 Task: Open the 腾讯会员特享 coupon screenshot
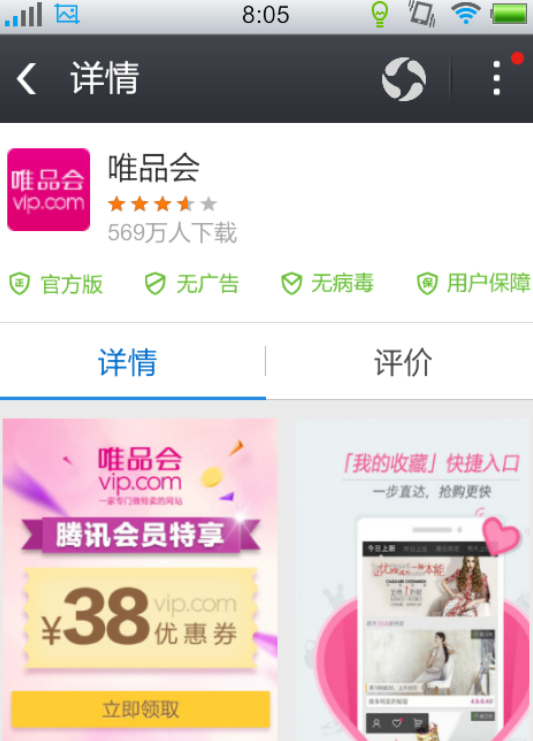(140, 579)
